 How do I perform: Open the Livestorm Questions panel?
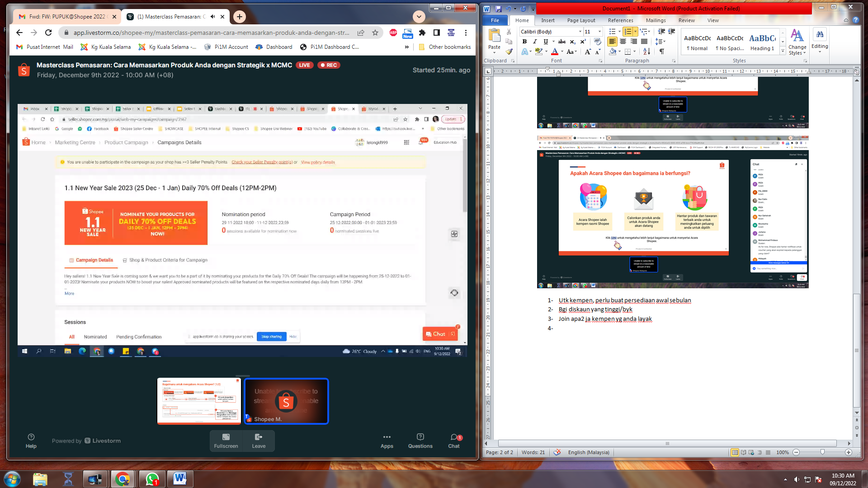coord(420,441)
